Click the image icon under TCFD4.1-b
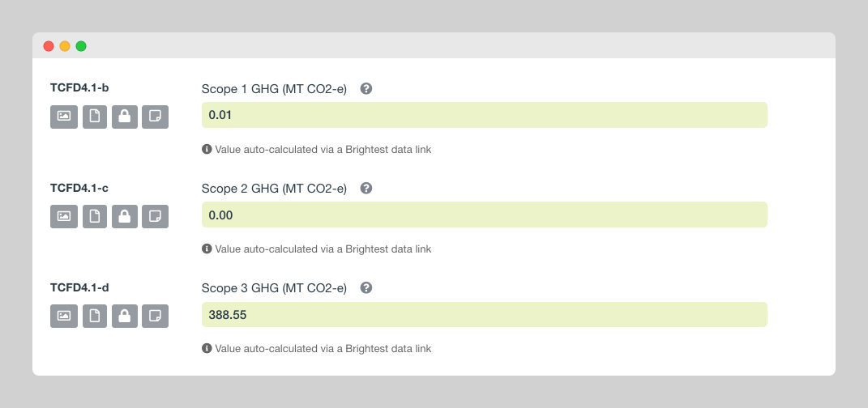Screen dimensions: 868x408 64,117
